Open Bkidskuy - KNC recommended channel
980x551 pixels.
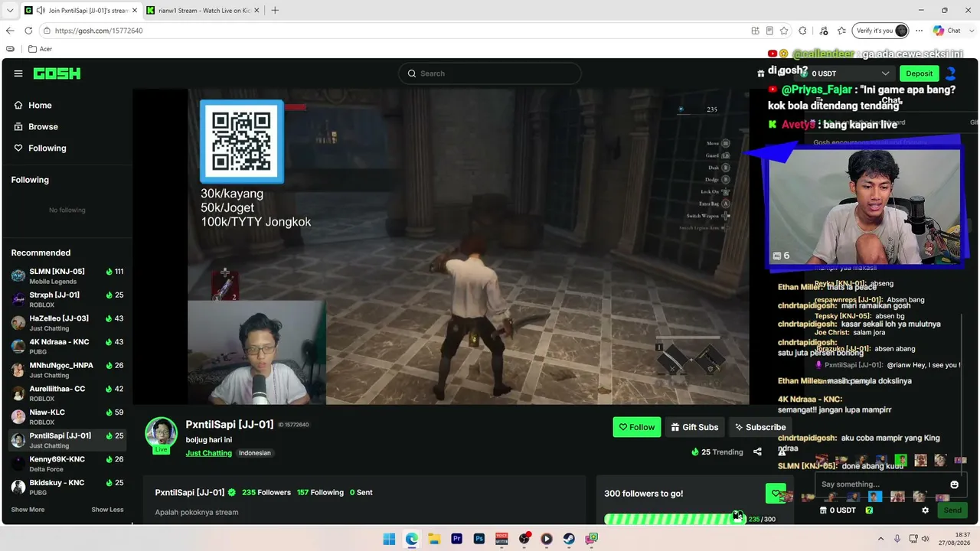click(x=67, y=487)
